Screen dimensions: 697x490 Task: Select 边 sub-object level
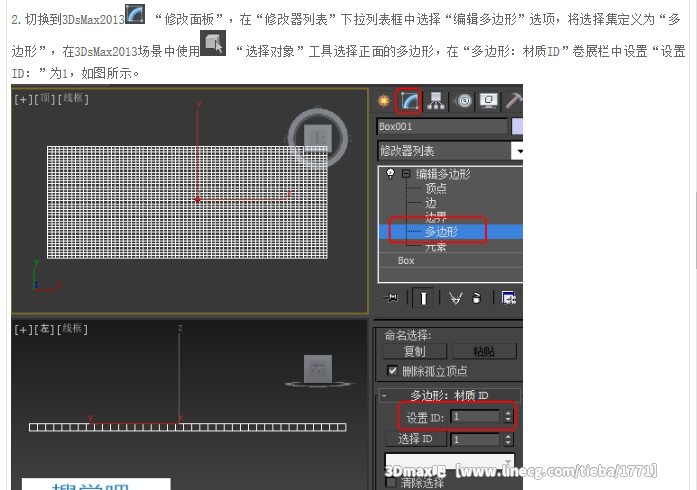tap(430, 203)
